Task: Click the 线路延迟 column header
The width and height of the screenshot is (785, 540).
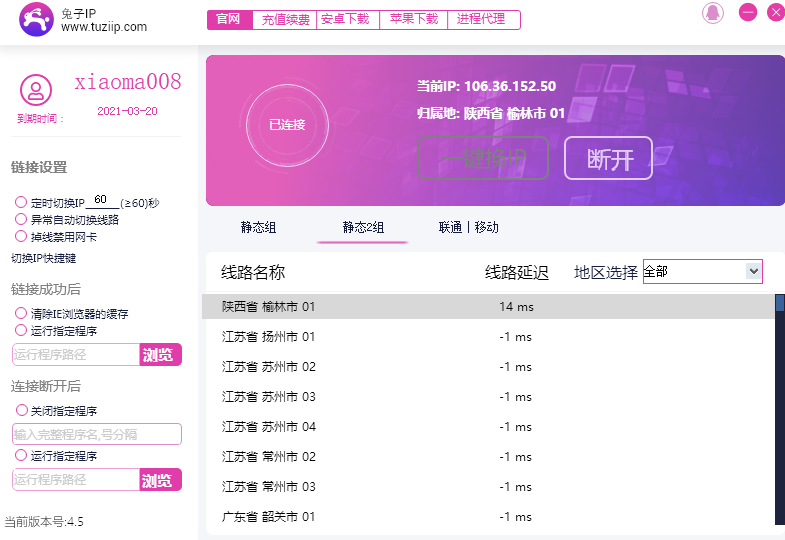Action: coord(517,272)
